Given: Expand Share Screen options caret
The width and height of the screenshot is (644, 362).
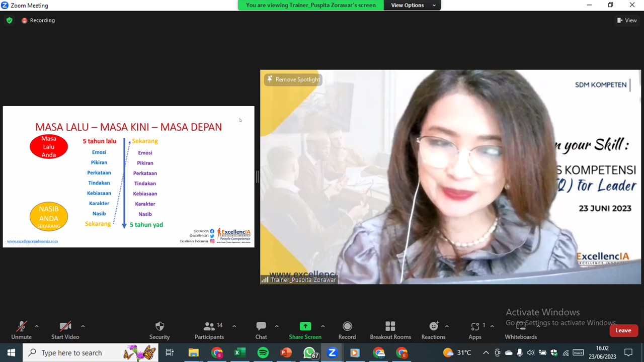Looking at the screenshot, I should click(323, 326).
